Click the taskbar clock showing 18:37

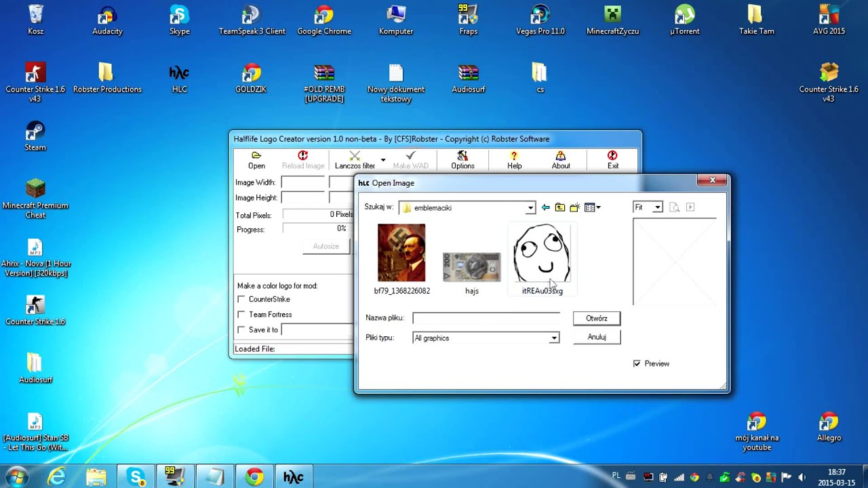pyautogui.click(x=837, y=477)
